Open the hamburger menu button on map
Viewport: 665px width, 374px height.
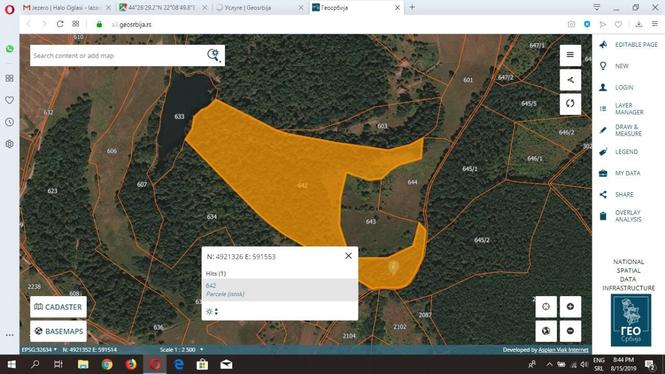pos(570,55)
